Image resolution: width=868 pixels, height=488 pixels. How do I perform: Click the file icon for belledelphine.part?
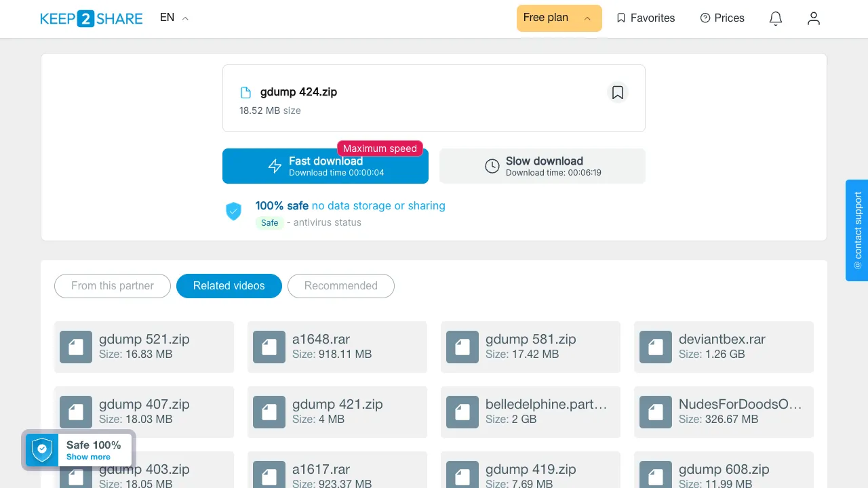point(462,412)
